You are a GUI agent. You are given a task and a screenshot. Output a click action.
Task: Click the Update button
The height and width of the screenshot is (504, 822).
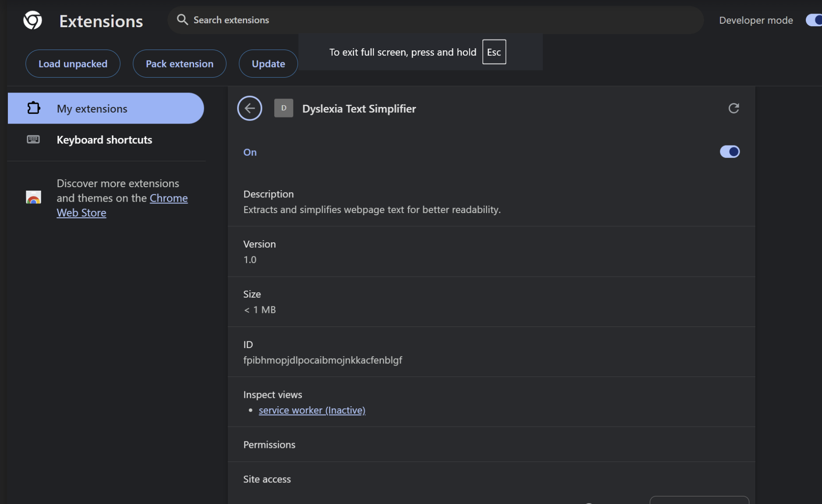coord(268,64)
